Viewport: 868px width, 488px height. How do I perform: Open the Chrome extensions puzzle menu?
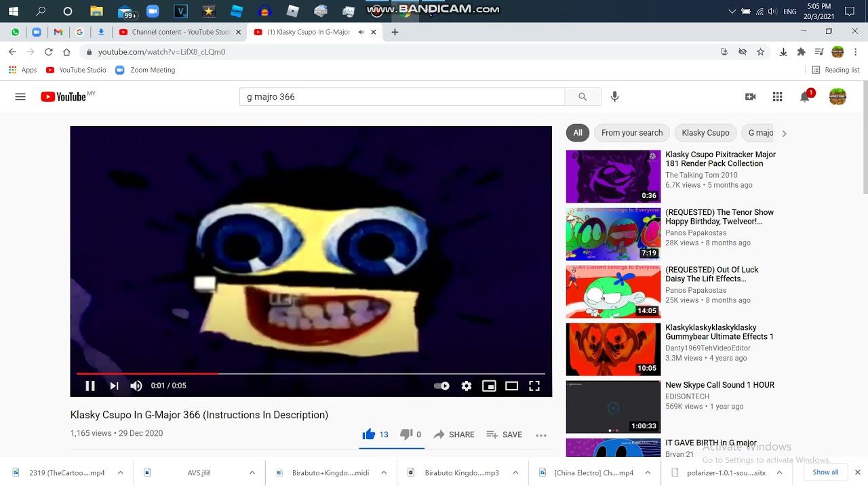(801, 52)
